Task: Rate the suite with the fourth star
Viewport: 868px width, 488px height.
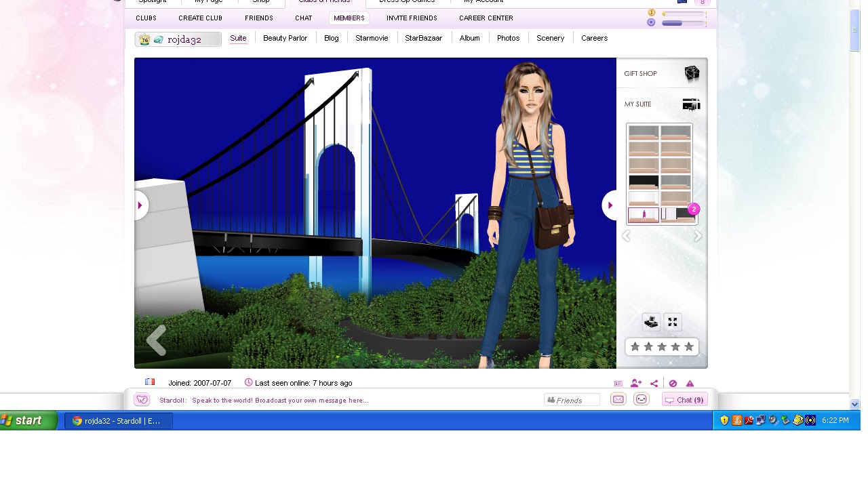Action: [675, 346]
